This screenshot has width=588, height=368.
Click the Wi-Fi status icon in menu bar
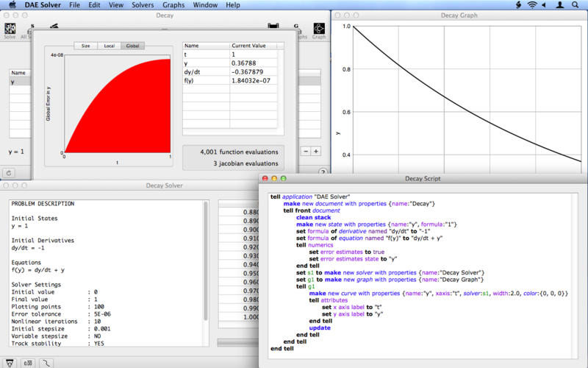tap(531, 5)
